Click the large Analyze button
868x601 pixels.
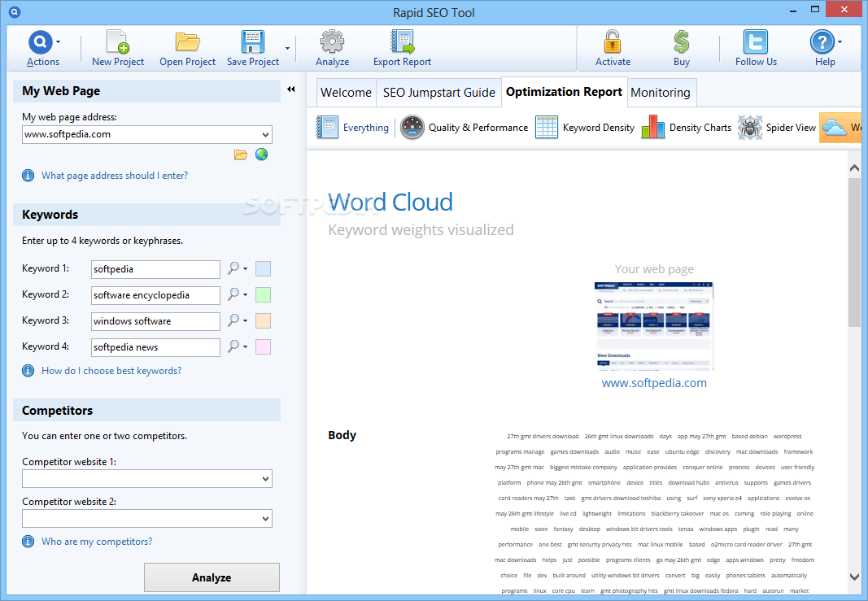212,577
